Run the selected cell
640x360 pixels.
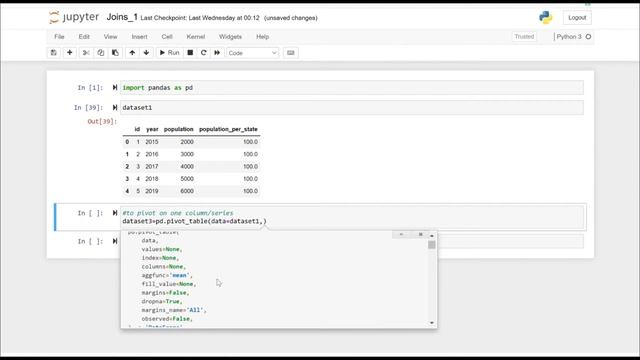(169, 53)
